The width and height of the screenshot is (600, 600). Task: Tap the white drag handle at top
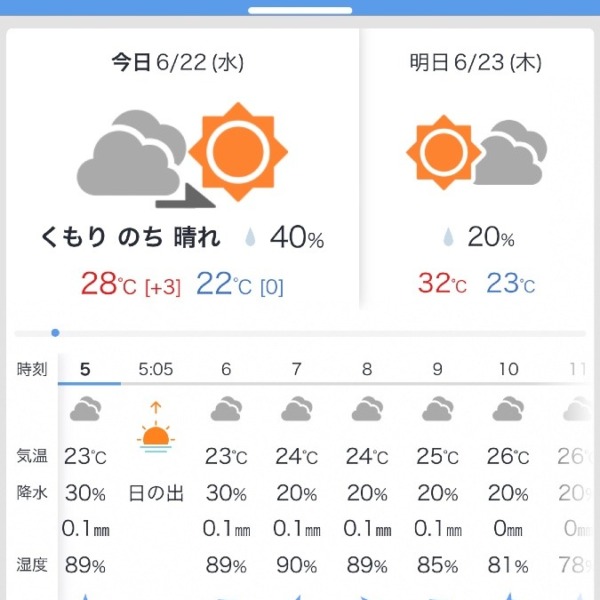click(x=300, y=10)
